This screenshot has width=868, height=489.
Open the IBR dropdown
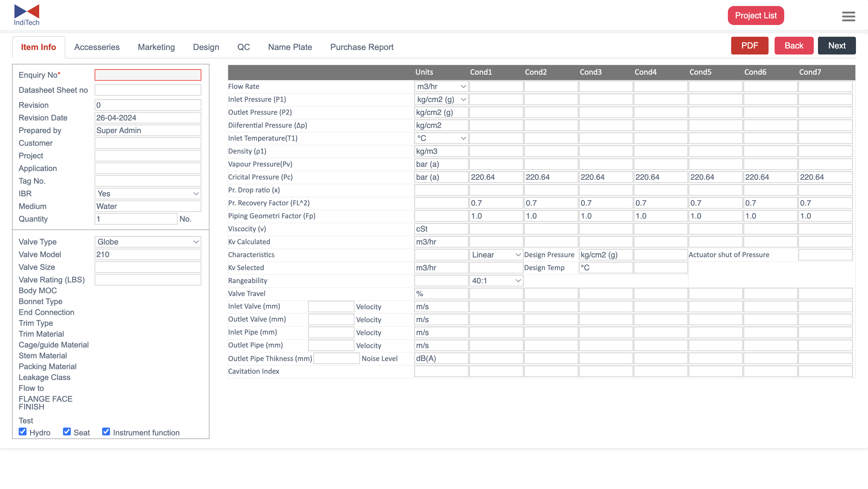pyautogui.click(x=148, y=194)
